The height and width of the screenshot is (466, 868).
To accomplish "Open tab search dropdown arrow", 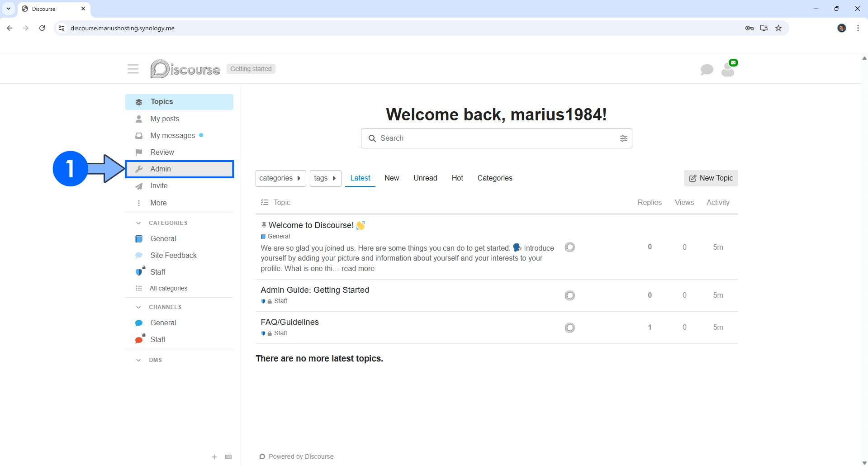I will 9,9.
